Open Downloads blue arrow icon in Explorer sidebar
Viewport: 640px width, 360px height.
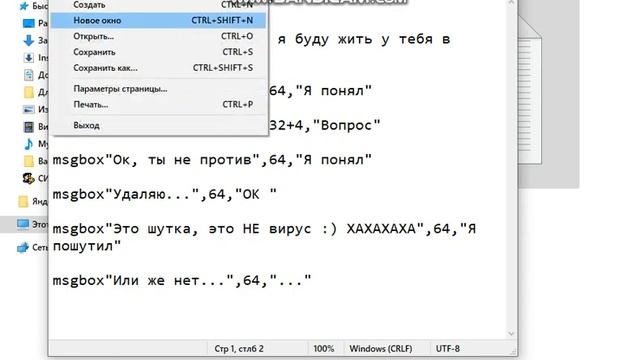click(29, 40)
